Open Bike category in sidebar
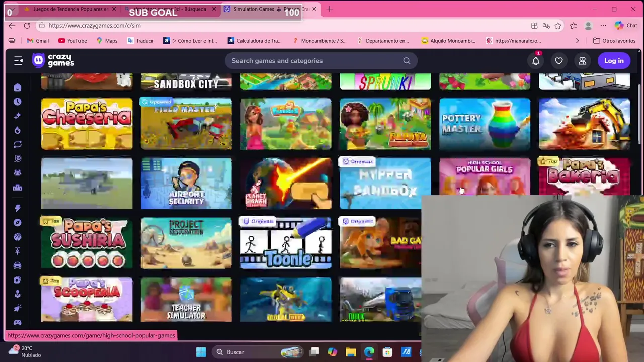This screenshot has width=644, height=362. click(x=18, y=251)
